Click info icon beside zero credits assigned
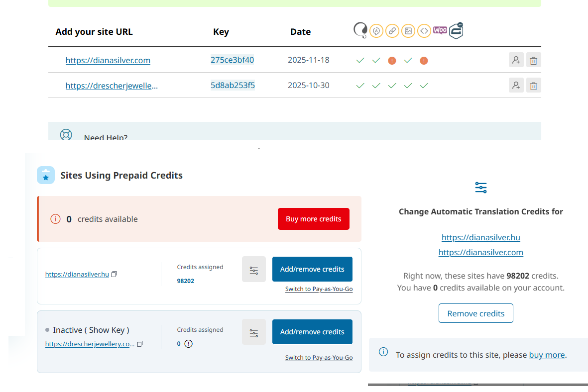Viewport: 588px width, 392px height. 188,343
